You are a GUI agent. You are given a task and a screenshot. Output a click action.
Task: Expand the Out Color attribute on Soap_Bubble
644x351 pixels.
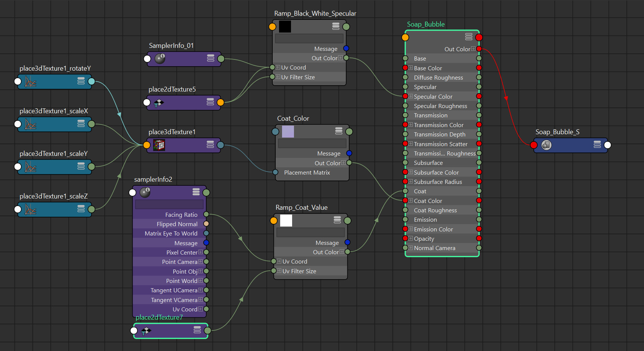(474, 49)
